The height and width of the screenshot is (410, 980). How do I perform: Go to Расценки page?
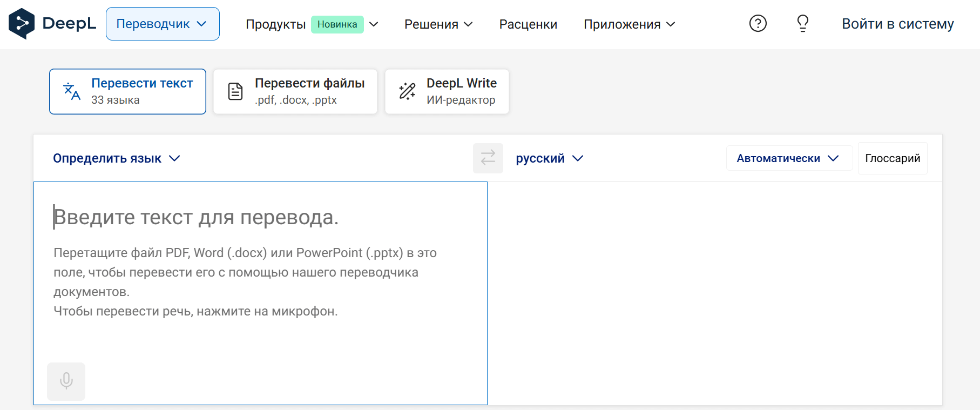tap(528, 24)
